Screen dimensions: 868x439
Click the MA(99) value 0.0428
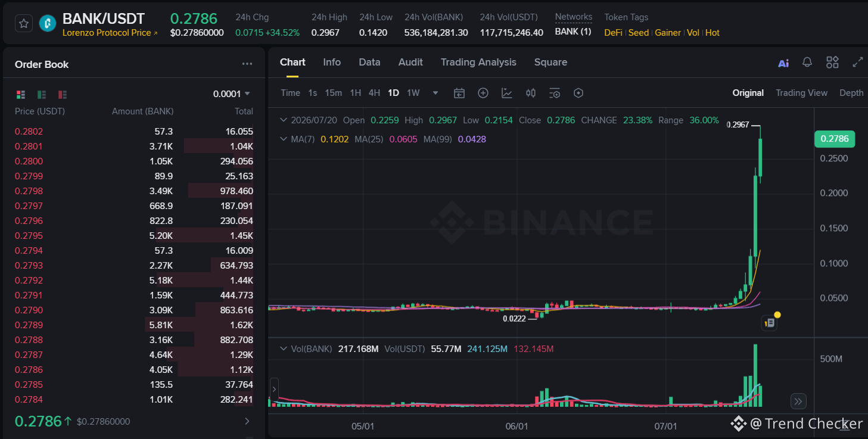tap(472, 139)
